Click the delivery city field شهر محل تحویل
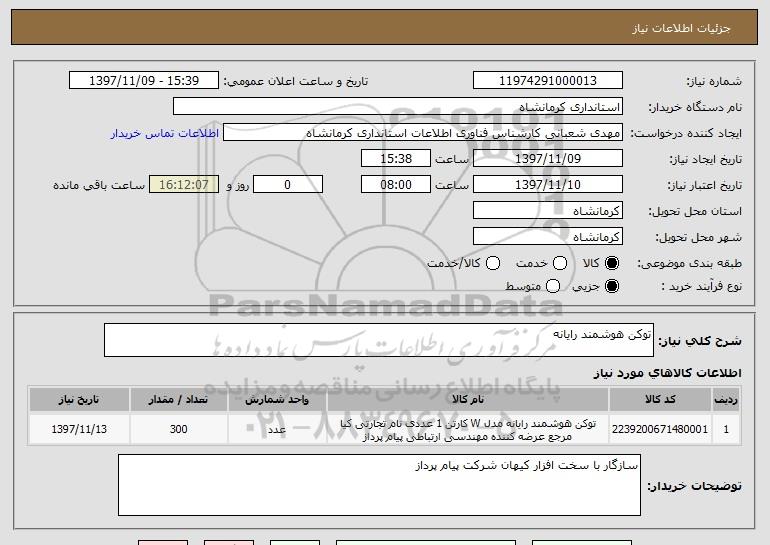 548,237
